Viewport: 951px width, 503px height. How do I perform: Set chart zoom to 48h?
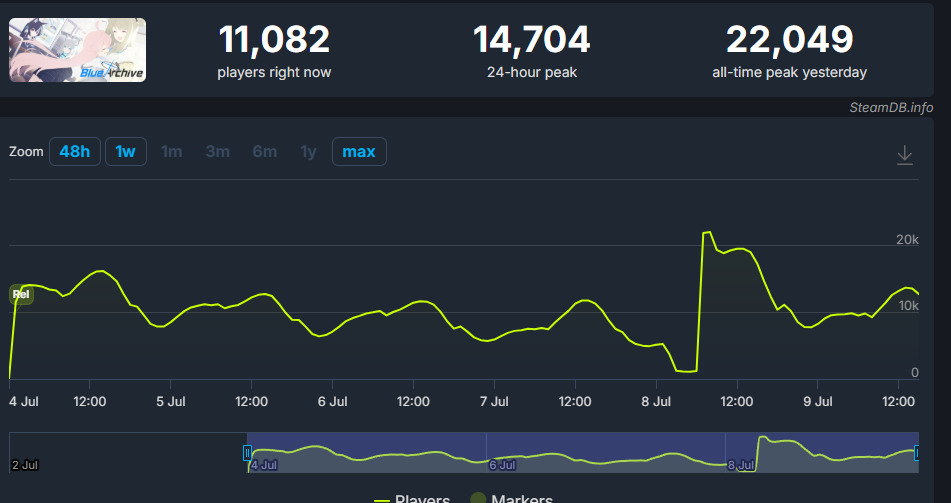coord(75,152)
